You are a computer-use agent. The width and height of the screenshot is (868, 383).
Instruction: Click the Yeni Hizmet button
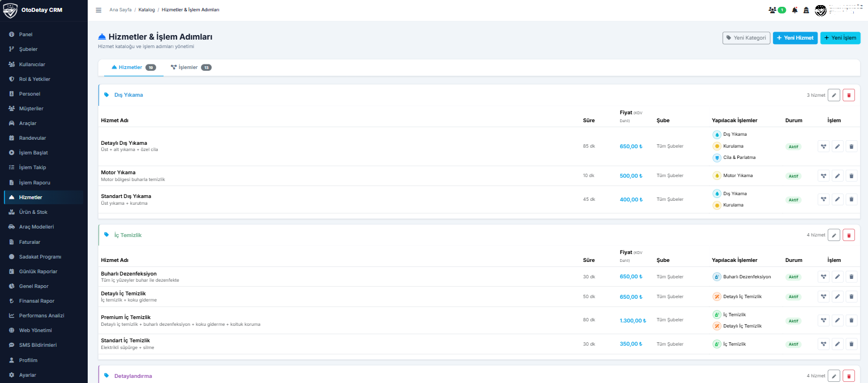(795, 38)
